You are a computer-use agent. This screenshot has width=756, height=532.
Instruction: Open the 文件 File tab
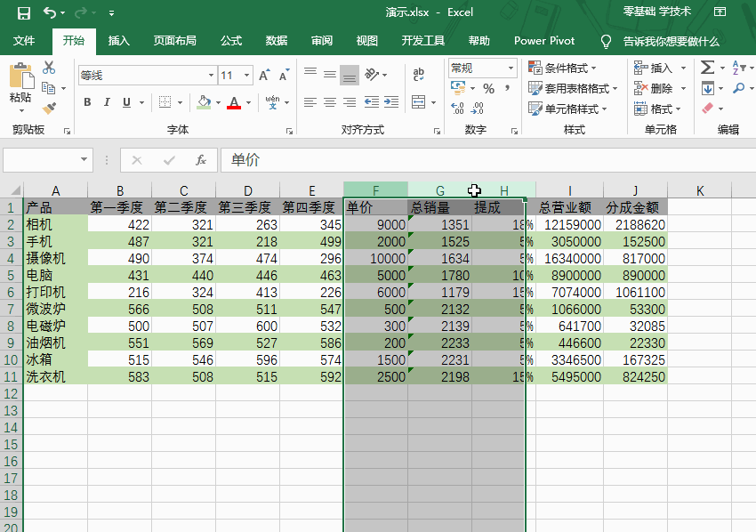coord(24,41)
